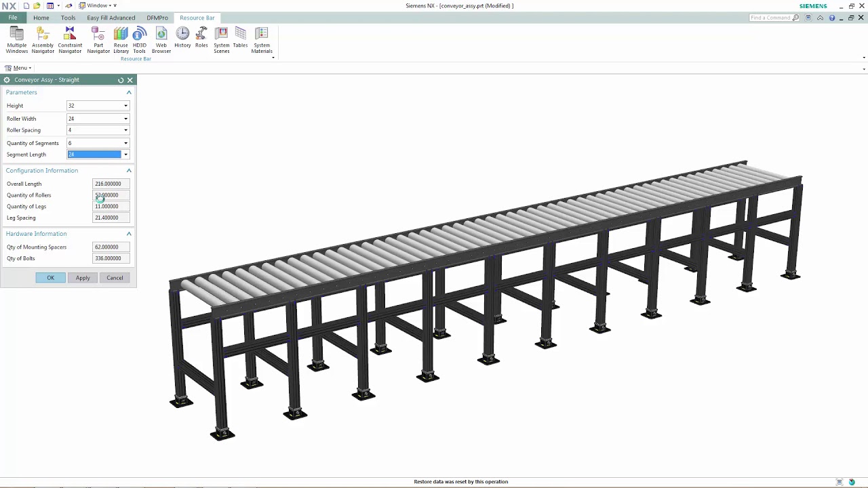Click the Quantity of Rollers value field
This screenshot has width=868, height=488.
[111, 195]
